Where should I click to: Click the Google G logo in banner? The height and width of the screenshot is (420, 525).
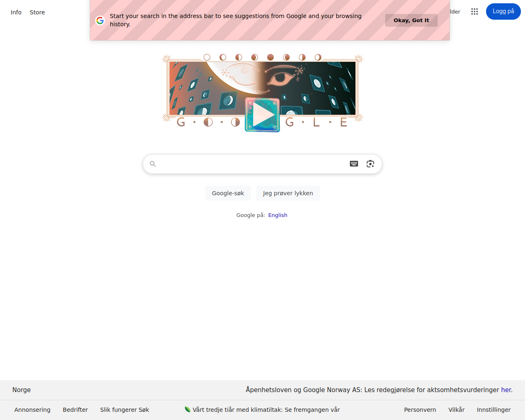point(100,20)
